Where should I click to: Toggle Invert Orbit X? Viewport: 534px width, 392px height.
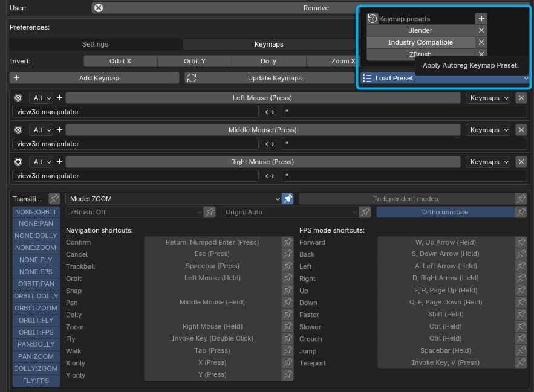pos(120,61)
